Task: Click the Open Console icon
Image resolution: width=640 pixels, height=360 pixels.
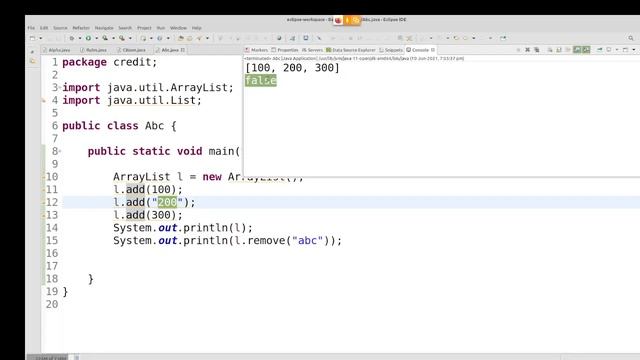Action: [x=625, y=50]
